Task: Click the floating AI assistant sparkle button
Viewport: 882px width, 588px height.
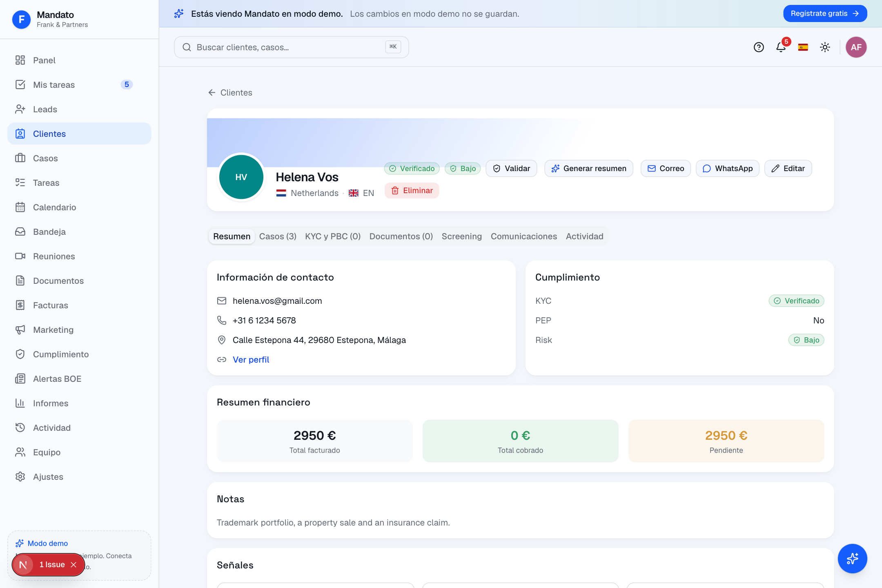Action: coord(853,559)
